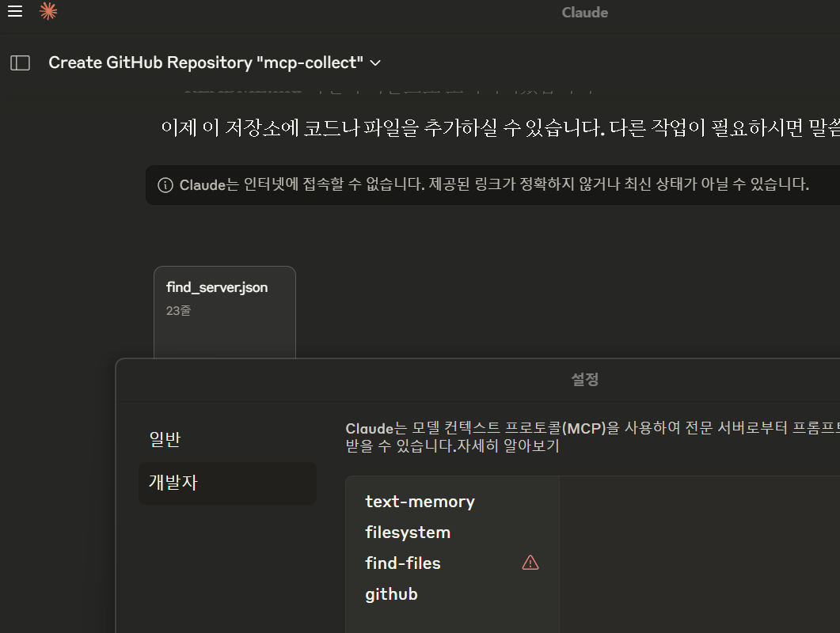Open the find_server.json attachment card
Viewport: 840px width, 633px height.
(x=225, y=313)
